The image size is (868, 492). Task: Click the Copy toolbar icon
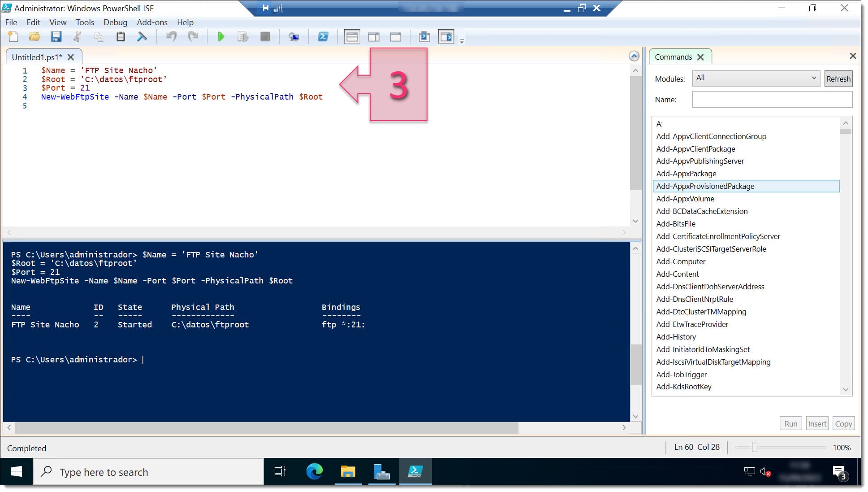pos(99,37)
